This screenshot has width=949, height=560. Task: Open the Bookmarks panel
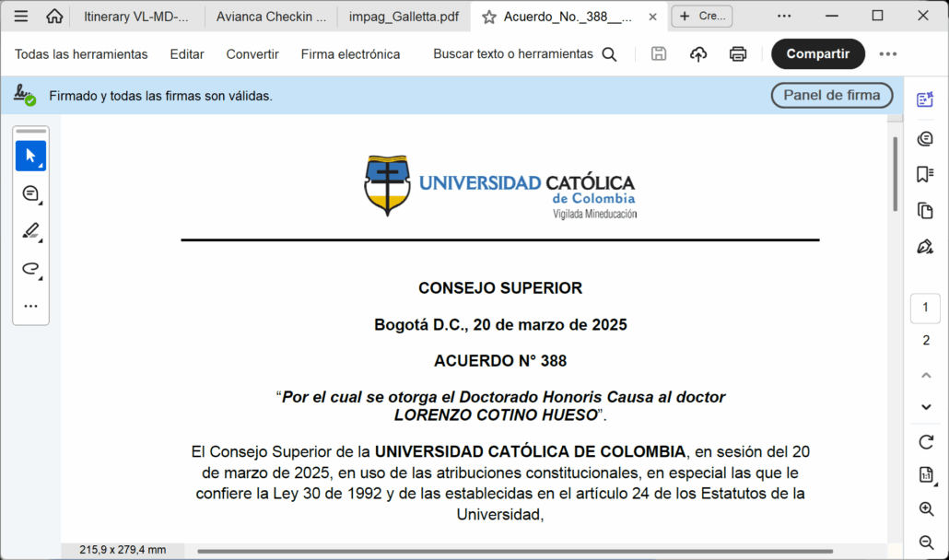[925, 174]
